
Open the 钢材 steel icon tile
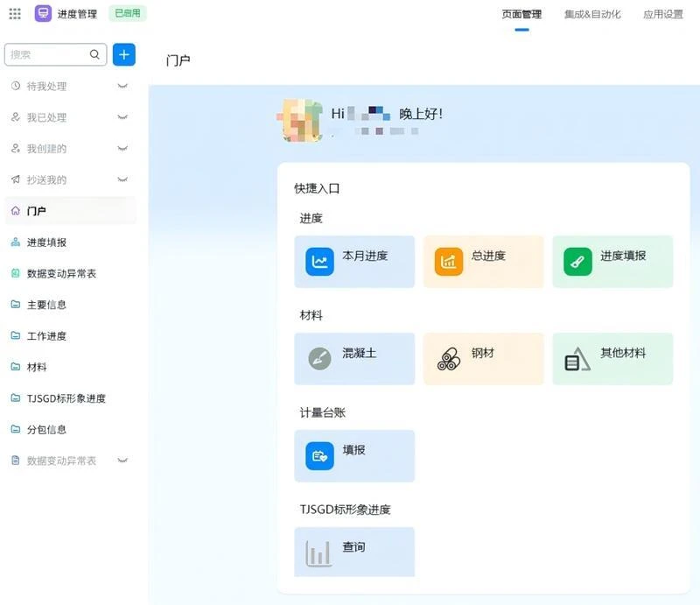[x=449, y=358]
